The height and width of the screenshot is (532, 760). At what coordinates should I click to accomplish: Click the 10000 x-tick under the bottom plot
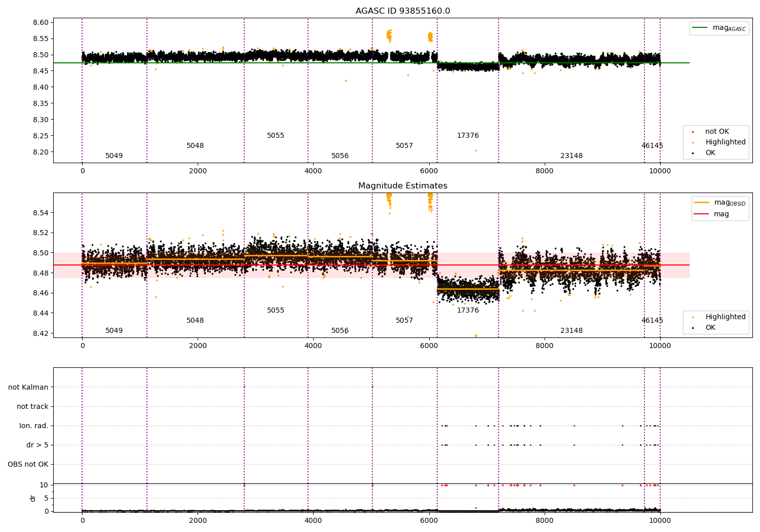[660, 520]
